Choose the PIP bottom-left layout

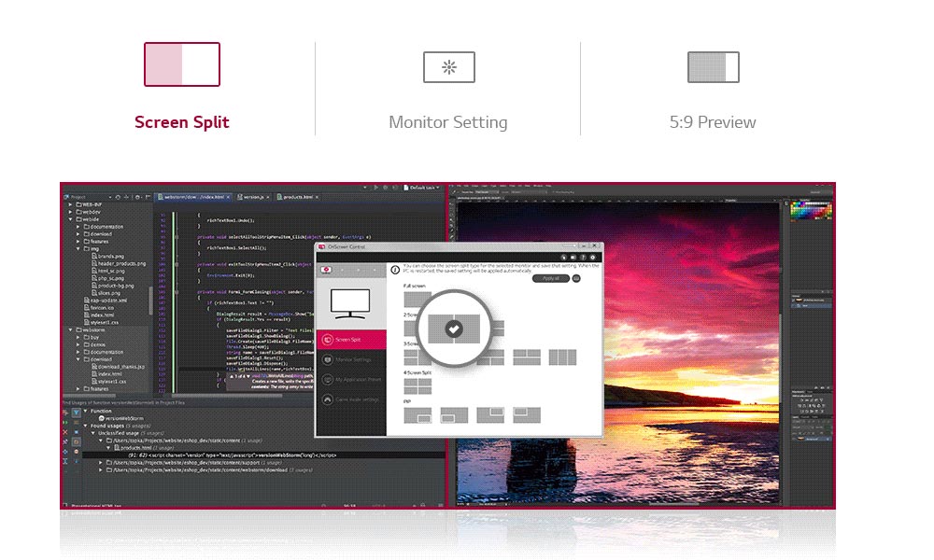coord(454,414)
